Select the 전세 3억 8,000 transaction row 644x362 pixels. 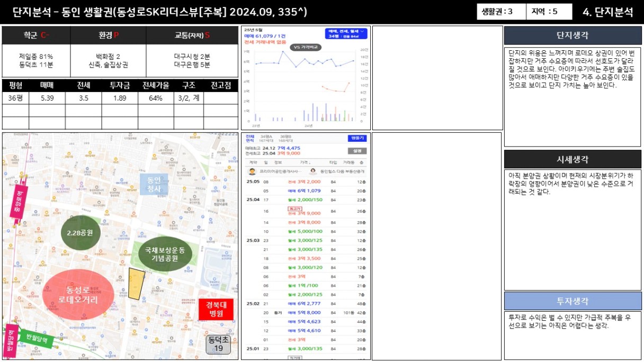(x=306, y=222)
